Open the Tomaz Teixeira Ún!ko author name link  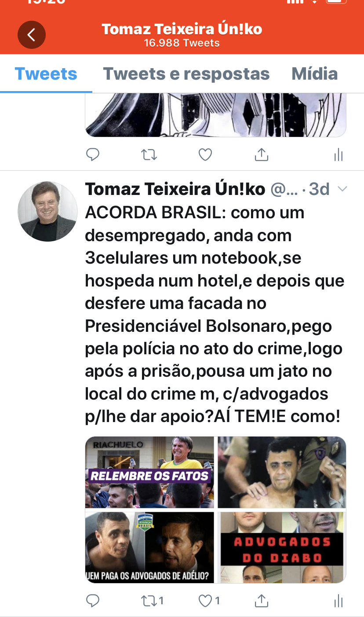175,189
